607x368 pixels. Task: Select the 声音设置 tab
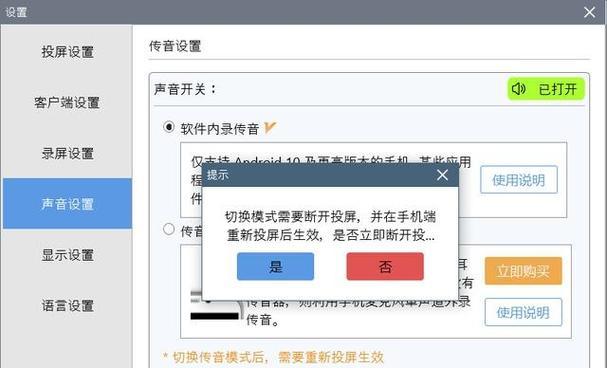[67, 204]
